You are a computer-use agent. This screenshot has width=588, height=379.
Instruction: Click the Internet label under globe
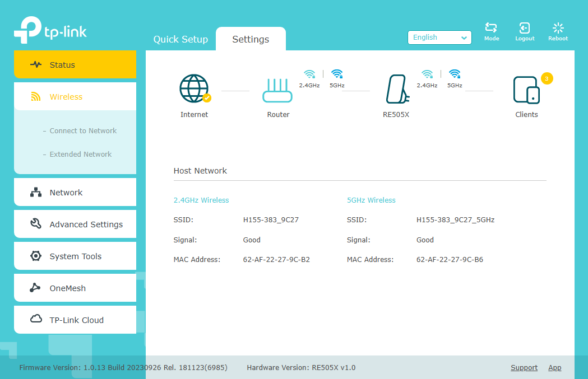click(x=194, y=115)
